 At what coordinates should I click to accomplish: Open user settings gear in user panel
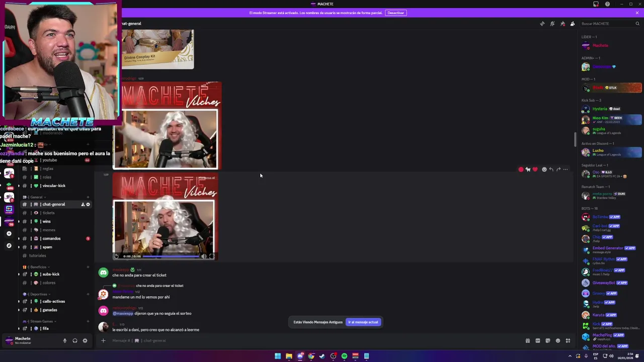pos(85,341)
